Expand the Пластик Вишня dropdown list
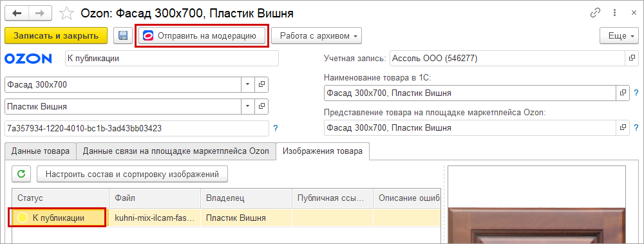This screenshot has width=644, height=244. coord(247,107)
